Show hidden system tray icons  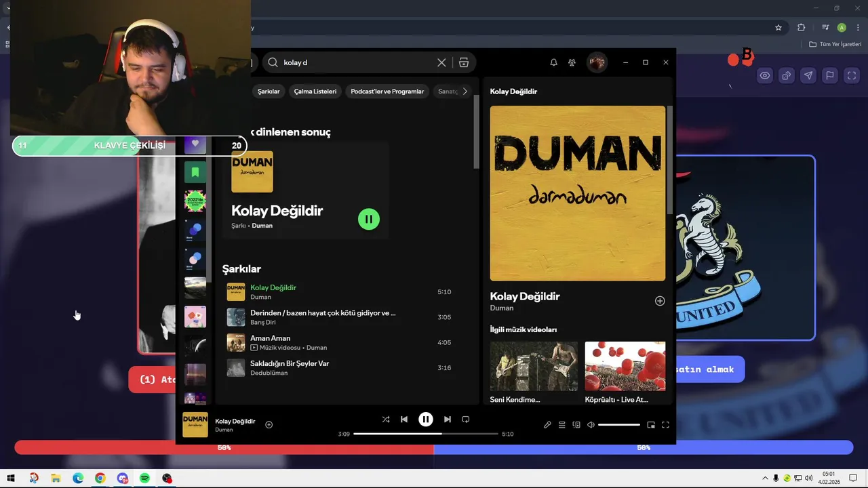(x=766, y=479)
